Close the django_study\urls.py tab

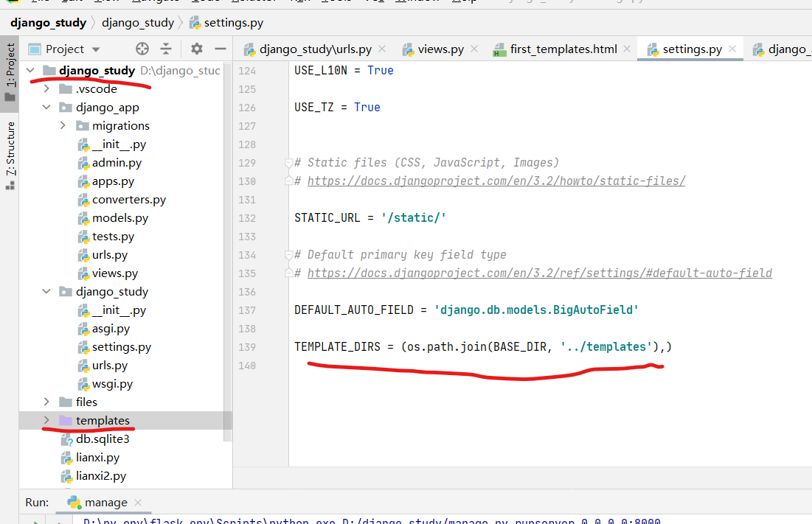(382, 49)
